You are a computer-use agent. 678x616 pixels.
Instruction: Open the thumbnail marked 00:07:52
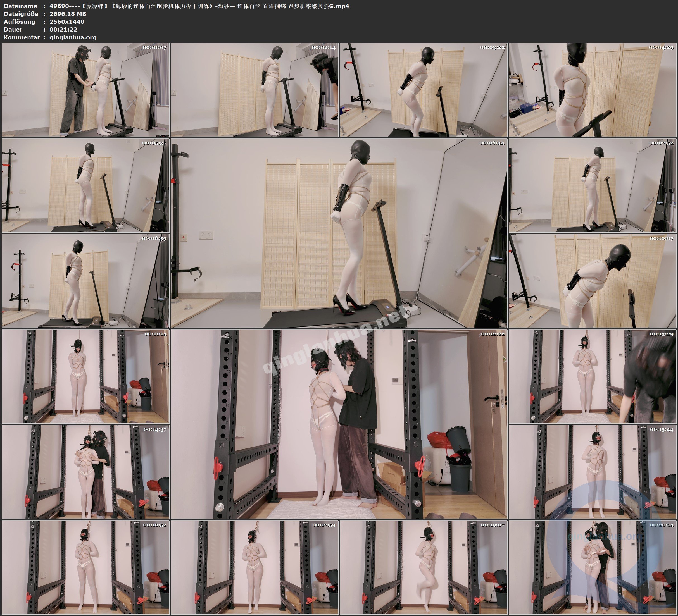592,185
